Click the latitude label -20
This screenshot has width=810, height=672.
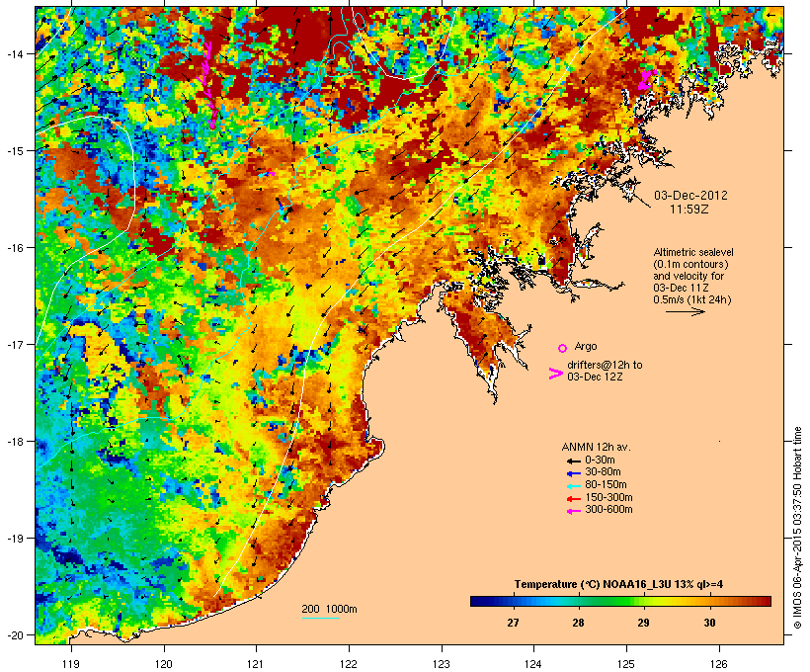(x=14, y=634)
